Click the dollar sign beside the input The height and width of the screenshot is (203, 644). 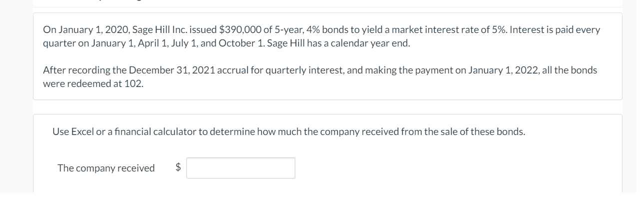coord(177,168)
